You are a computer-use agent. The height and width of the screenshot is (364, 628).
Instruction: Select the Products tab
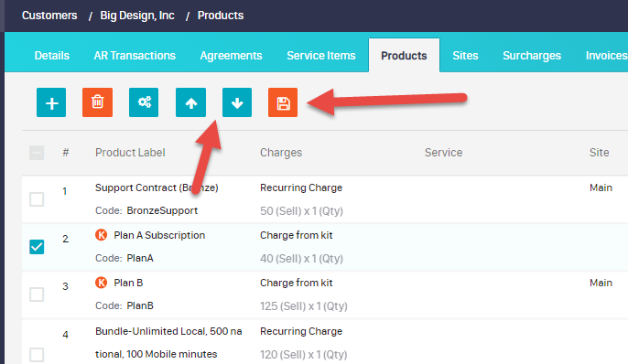pos(404,56)
